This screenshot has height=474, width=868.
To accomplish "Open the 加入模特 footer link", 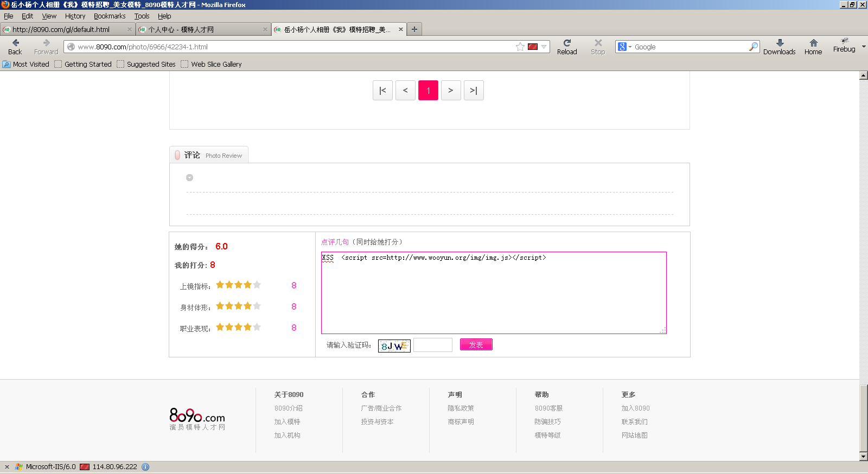I will pyautogui.click(x=287, y=422).
